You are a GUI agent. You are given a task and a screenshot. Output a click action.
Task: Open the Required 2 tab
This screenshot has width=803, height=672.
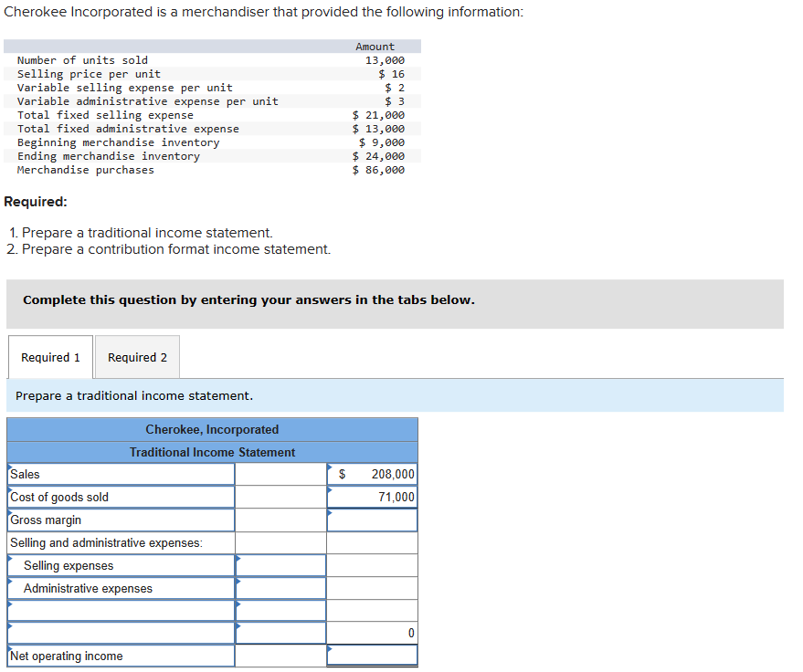click(137, 357)
